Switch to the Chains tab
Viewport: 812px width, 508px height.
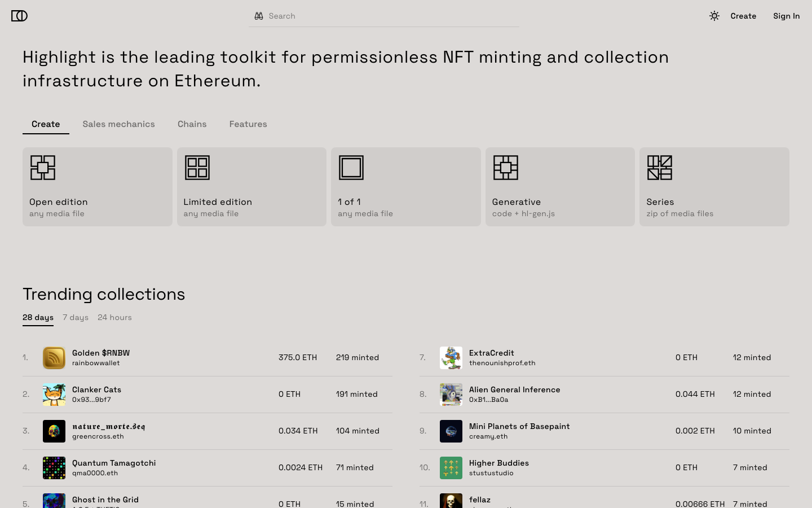click(x=192, y=124)
